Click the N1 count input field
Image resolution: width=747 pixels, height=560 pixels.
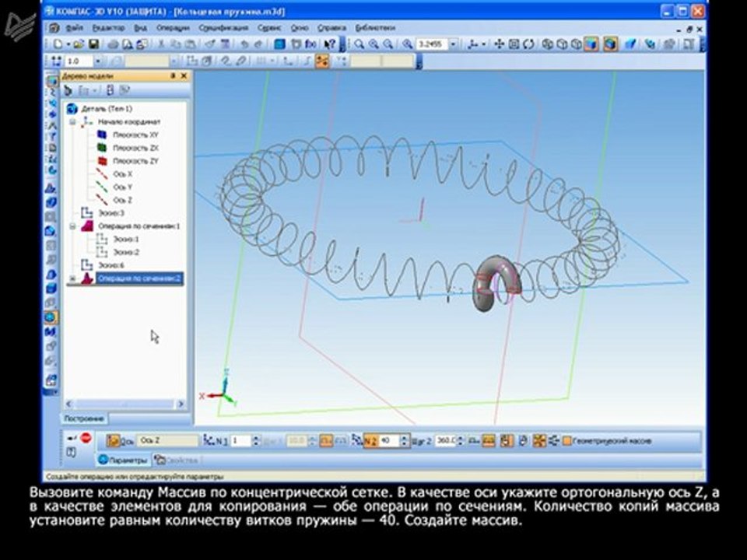click(240, 441)
